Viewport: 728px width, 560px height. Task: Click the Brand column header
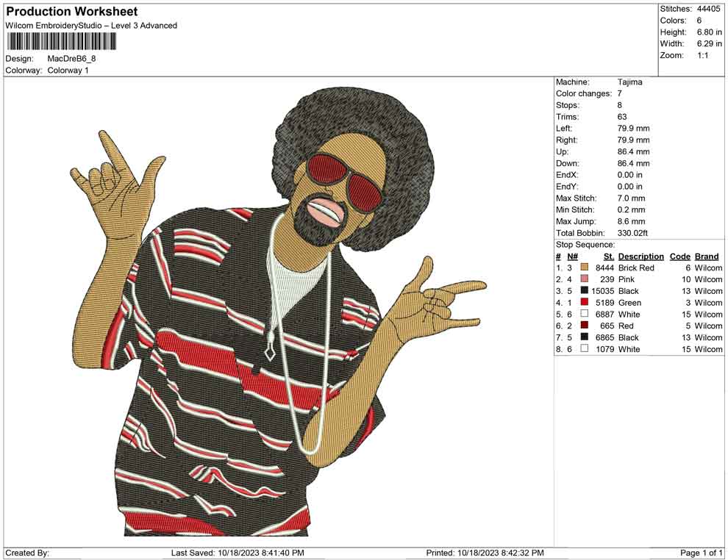(x=707, y=256)
